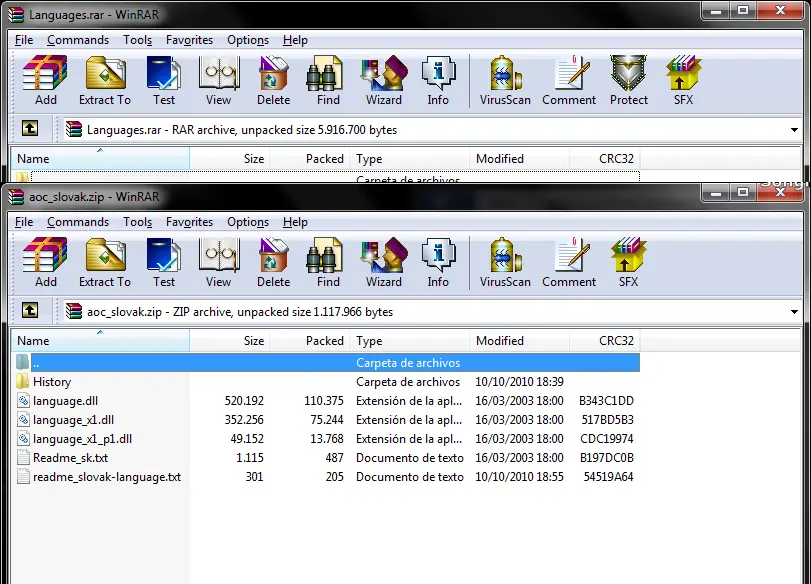811x584 pixels.
Task: Go up one level in Languages.rar window
Action: coord(30,128)
